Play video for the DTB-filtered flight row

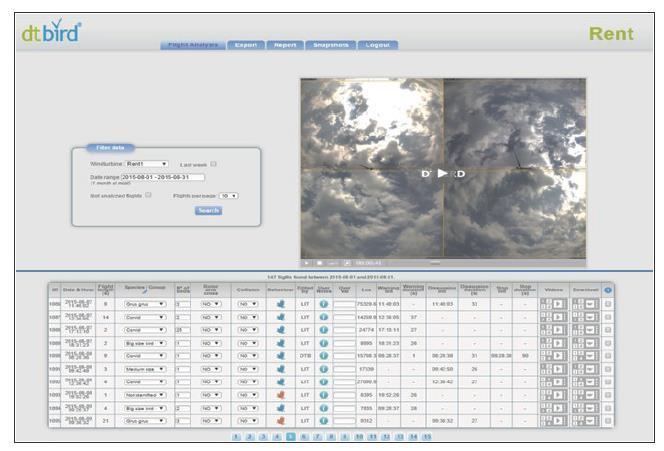click(x=558, y=356)
